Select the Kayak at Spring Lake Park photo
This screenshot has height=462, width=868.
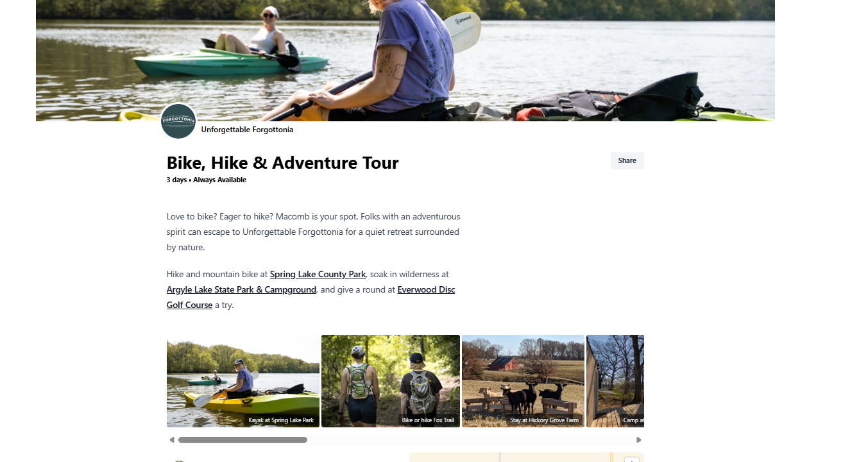243,381
